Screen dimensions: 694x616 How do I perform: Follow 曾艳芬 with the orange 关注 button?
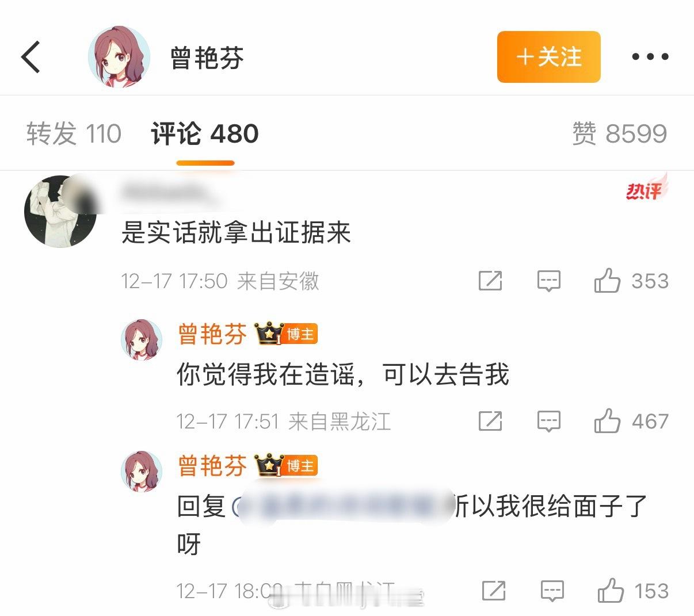coord(549,57)
